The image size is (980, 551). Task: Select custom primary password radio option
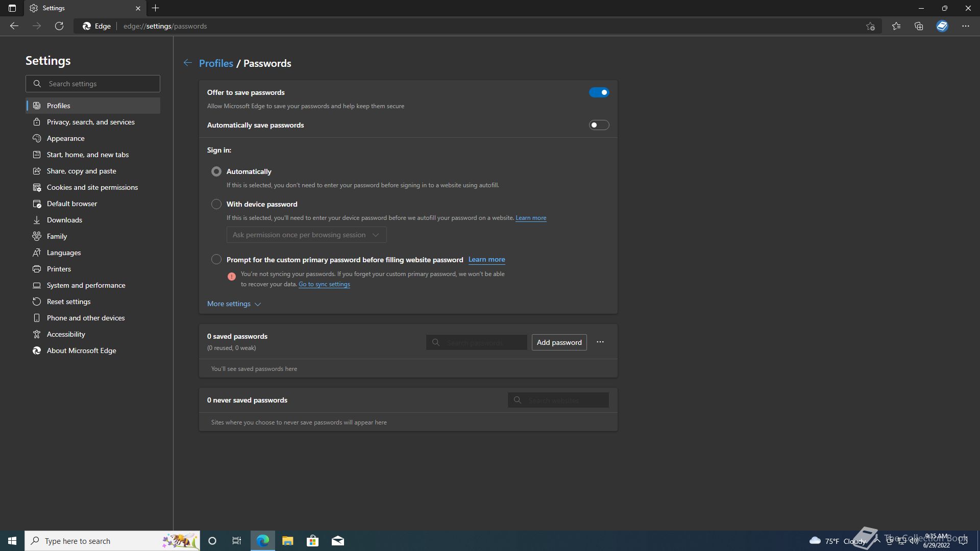(x=216, y=259)
